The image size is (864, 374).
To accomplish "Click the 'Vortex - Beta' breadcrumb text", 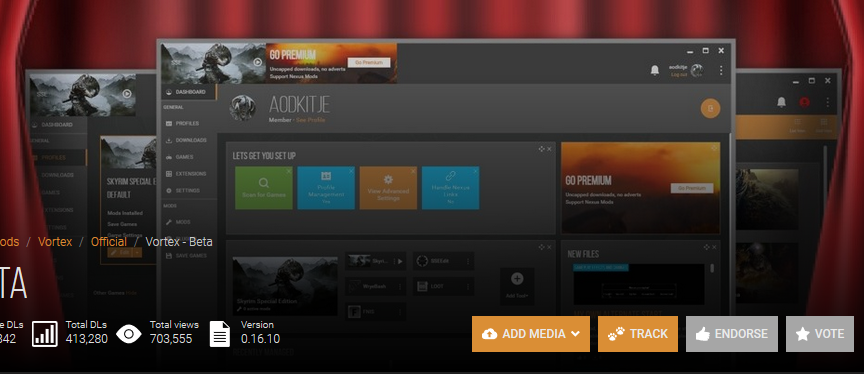I will pyautogui.click(x=179, y=242).
